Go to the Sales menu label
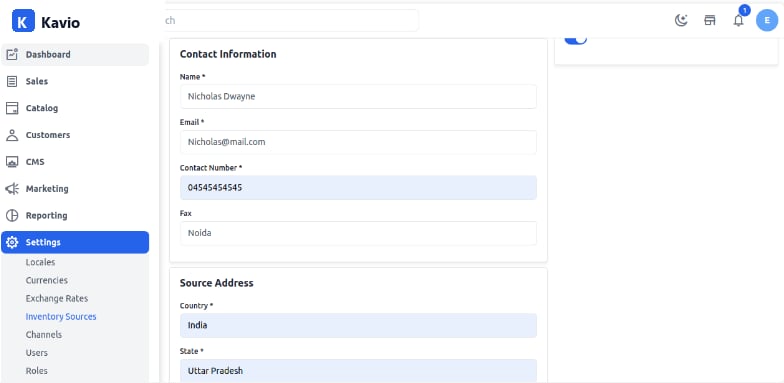 (37, 82)
